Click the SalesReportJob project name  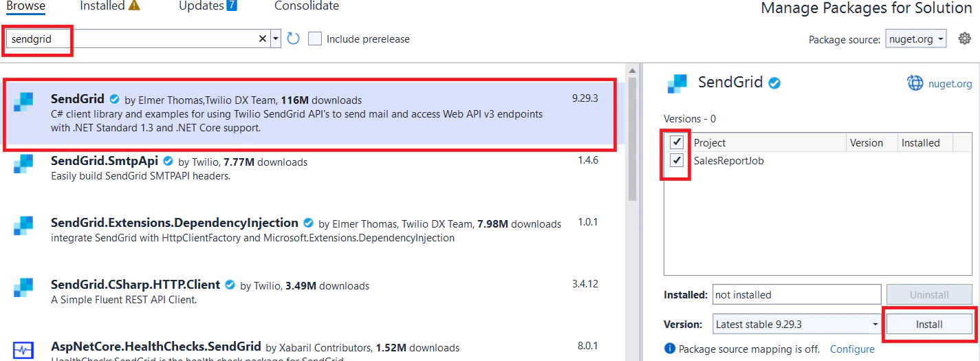(x=728, y=161)
